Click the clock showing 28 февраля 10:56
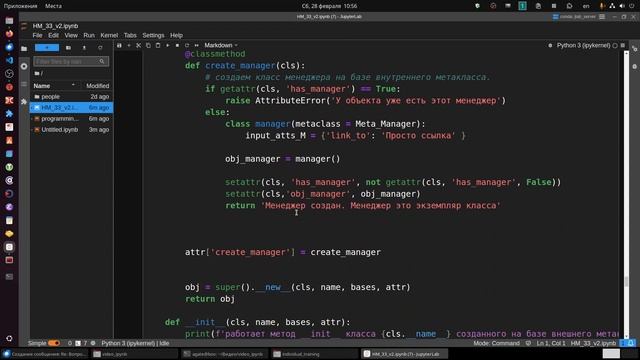Viewport: 640px width, 360px height. tap(329, 6)
